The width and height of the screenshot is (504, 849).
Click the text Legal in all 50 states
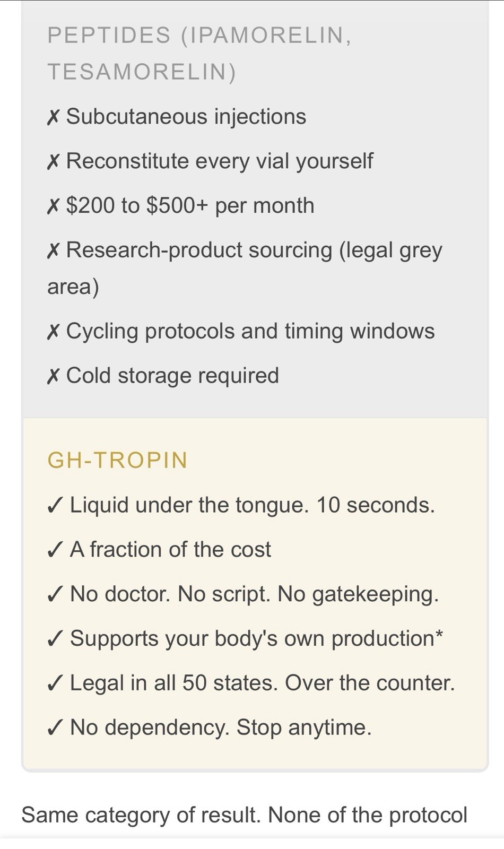point(174,683)
